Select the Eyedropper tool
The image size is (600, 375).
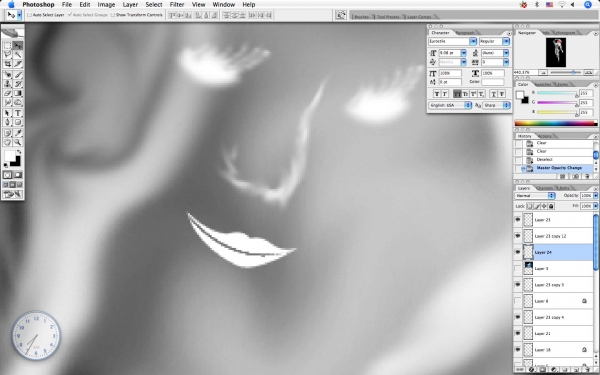tap(18, 133)
